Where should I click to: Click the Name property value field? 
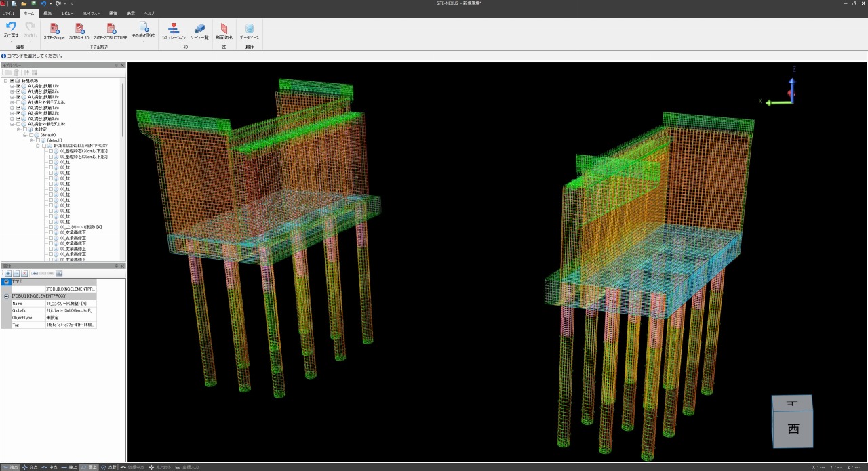71,304
